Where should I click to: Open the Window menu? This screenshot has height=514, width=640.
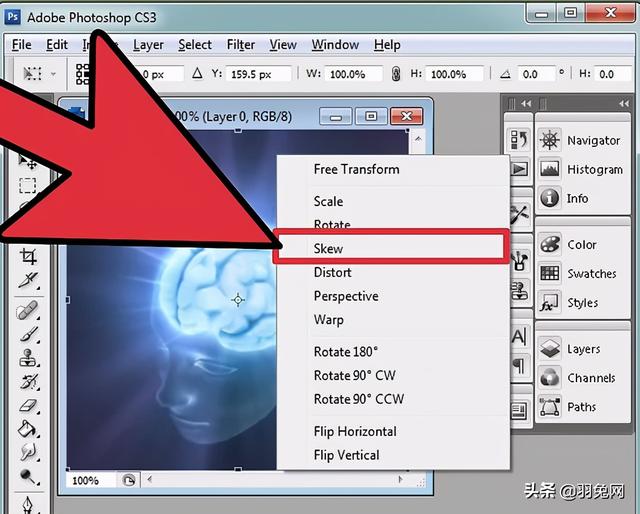(335, 45)
